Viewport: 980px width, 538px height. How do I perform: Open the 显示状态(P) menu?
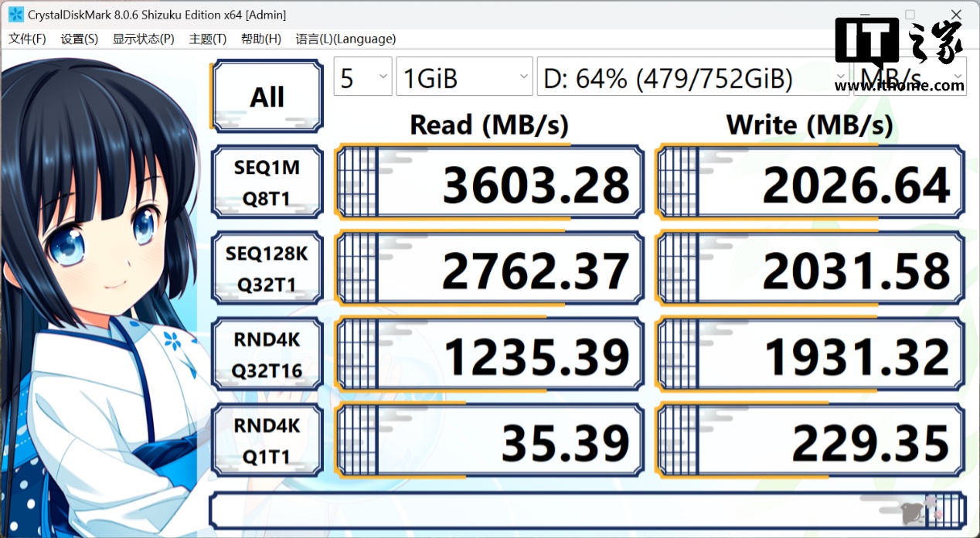tap(143, 39)
